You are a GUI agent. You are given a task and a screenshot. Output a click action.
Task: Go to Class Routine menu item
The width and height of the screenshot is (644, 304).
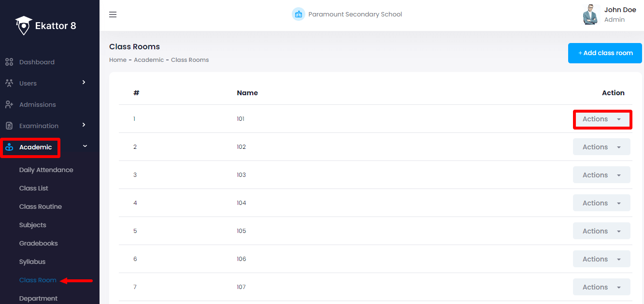(x=41, y=207)
